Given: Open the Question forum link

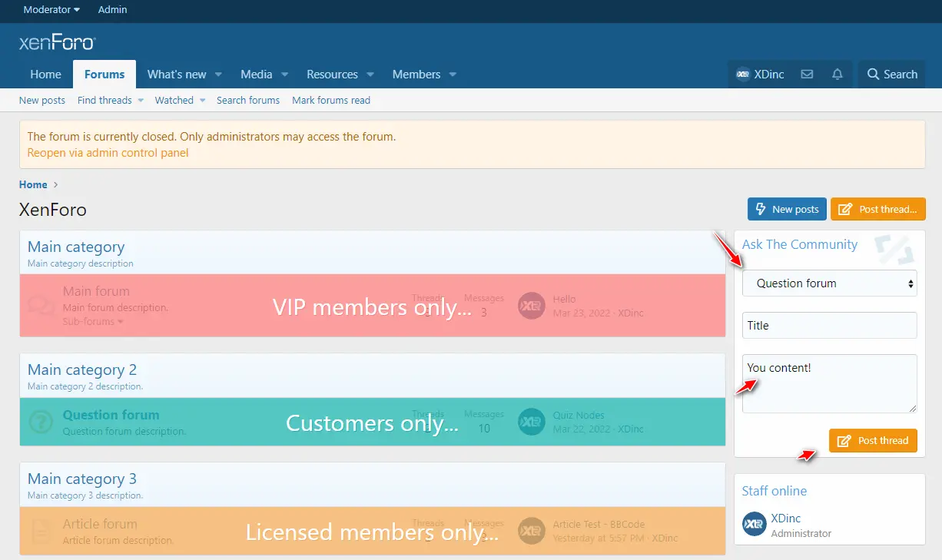Looking at the screenshot, I should tap(111, 415).
